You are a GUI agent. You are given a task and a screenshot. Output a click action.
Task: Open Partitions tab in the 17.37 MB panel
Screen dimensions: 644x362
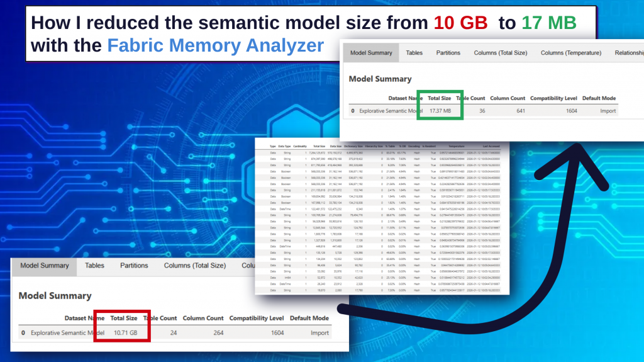(x=448, y=53)
